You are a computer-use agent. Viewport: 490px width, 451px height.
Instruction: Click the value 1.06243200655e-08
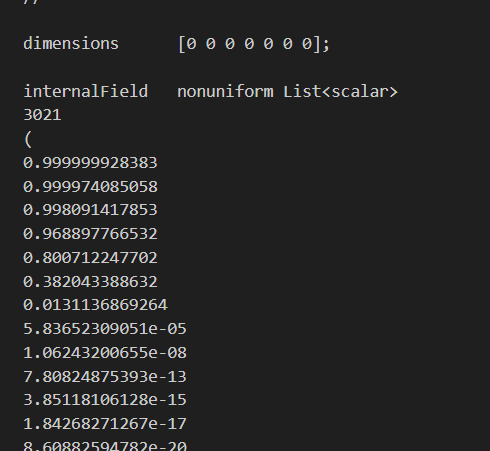105,353
